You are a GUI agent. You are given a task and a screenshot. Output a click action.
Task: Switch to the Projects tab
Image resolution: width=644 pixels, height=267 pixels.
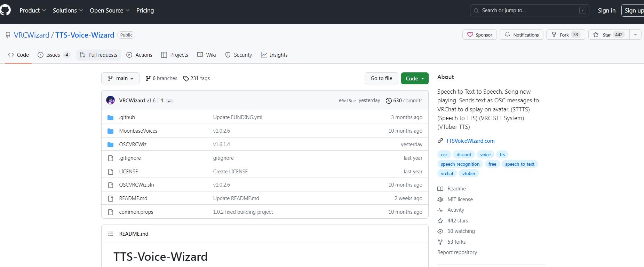175,55
